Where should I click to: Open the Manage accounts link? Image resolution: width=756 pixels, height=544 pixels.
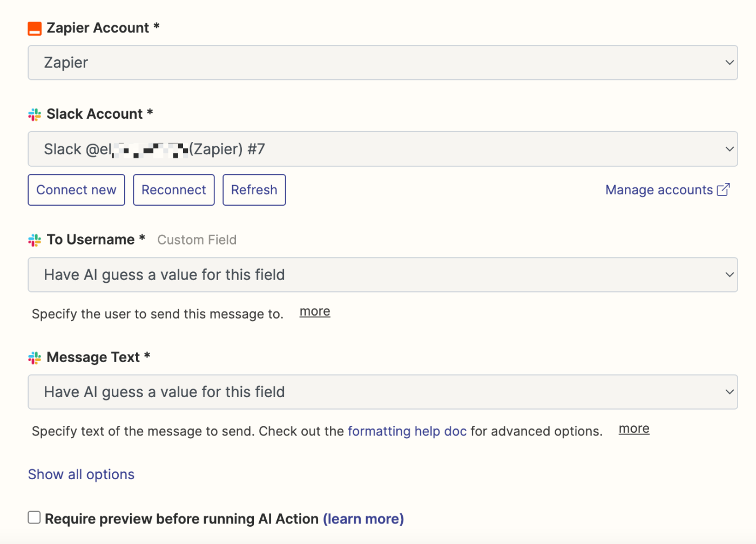tap(667, 190)
